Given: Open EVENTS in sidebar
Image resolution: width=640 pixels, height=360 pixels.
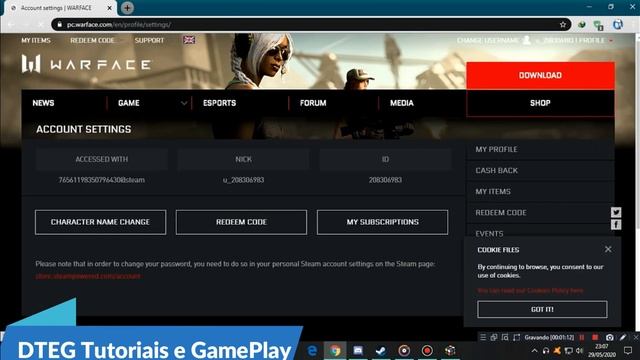Looking at the screenshot, I should [x=489, y=233].
